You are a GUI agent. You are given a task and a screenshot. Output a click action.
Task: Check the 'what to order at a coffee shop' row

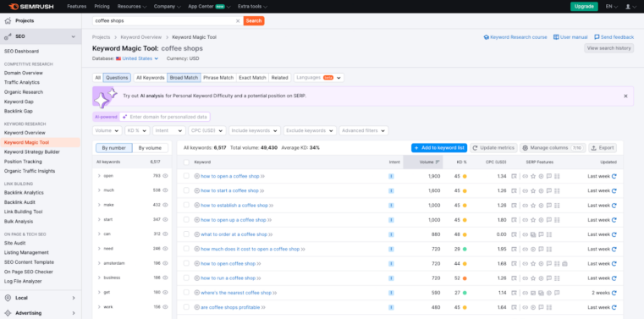pos(186,234)
